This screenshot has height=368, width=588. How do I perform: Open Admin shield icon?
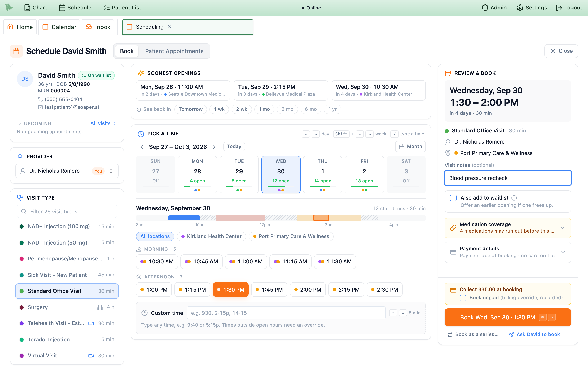pos(485,8)
